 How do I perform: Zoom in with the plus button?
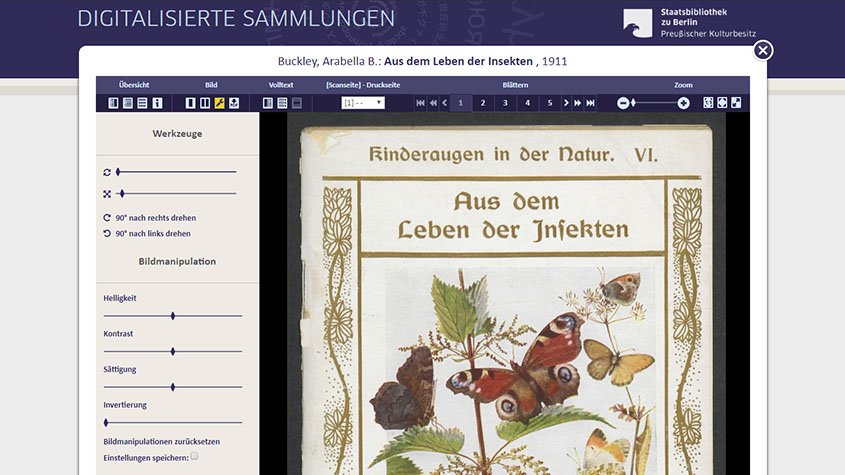[683, 103]
